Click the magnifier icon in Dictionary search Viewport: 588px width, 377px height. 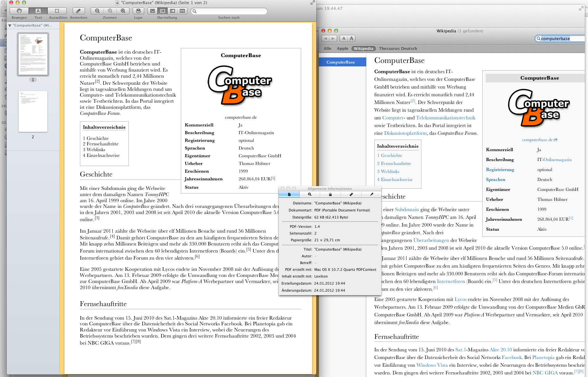539,39
